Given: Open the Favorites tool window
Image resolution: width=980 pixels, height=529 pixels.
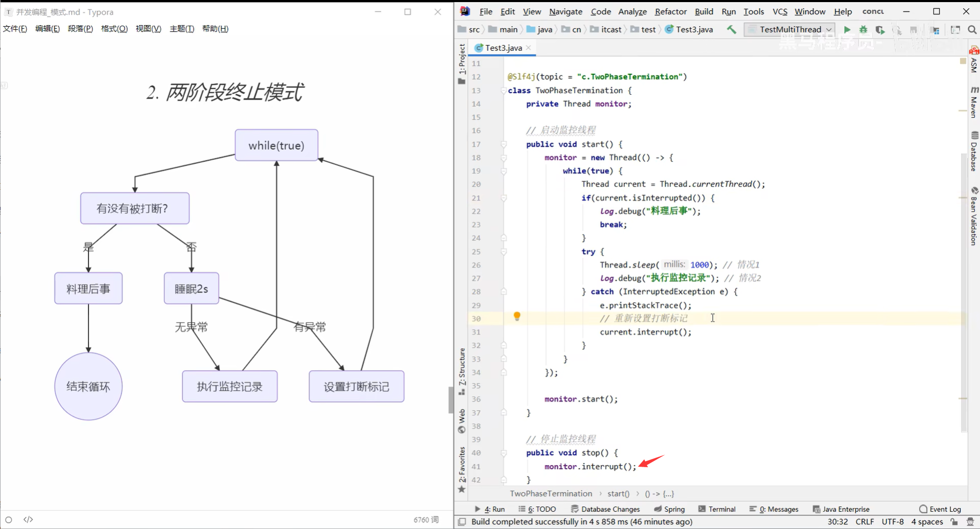Looking at the screenshot, I should pyautogui.click(x=461, y=470).
